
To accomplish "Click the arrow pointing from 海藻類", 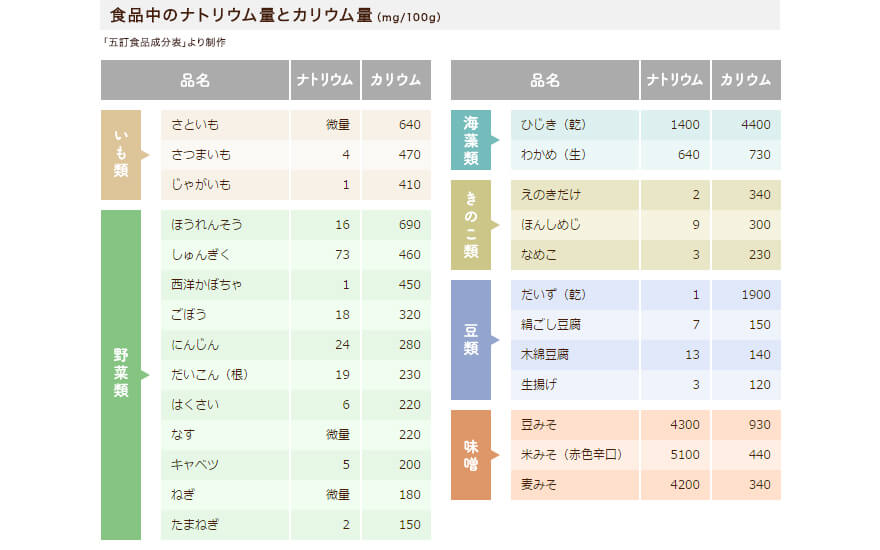I will 495,140.
